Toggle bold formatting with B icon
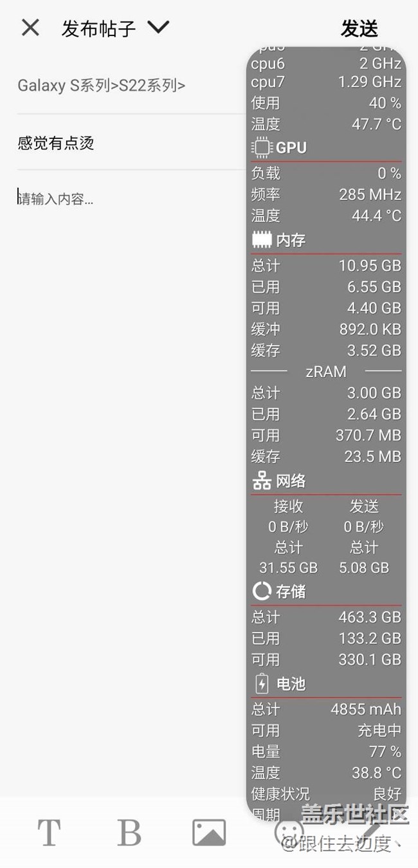 (129, 833)
